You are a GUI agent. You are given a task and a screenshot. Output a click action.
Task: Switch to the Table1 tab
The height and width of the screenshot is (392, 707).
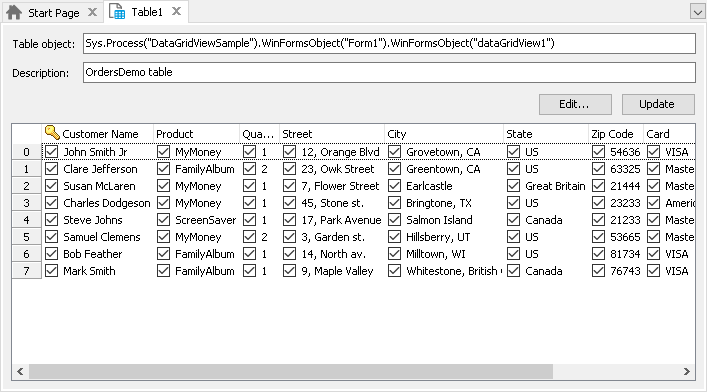pyautogui.click(x=147, y=12)
